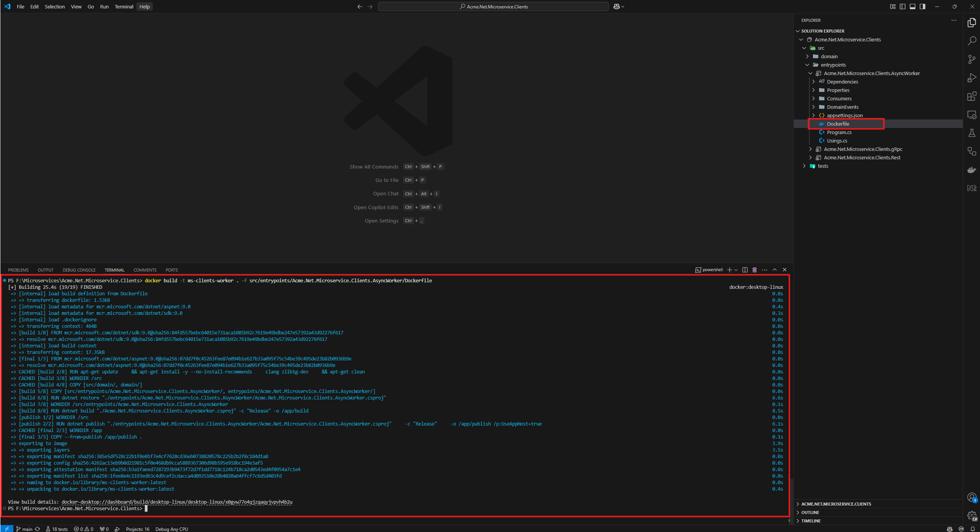Select Dockerfile in the solution tree
Viewport: 980px width, 532px height.
tap(838, 124)
